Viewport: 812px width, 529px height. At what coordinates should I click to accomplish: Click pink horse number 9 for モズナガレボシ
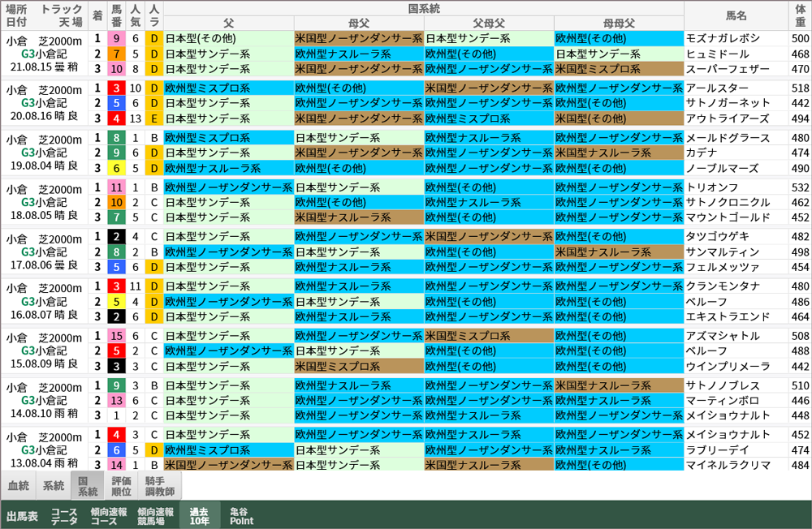[x=116, y=38]
